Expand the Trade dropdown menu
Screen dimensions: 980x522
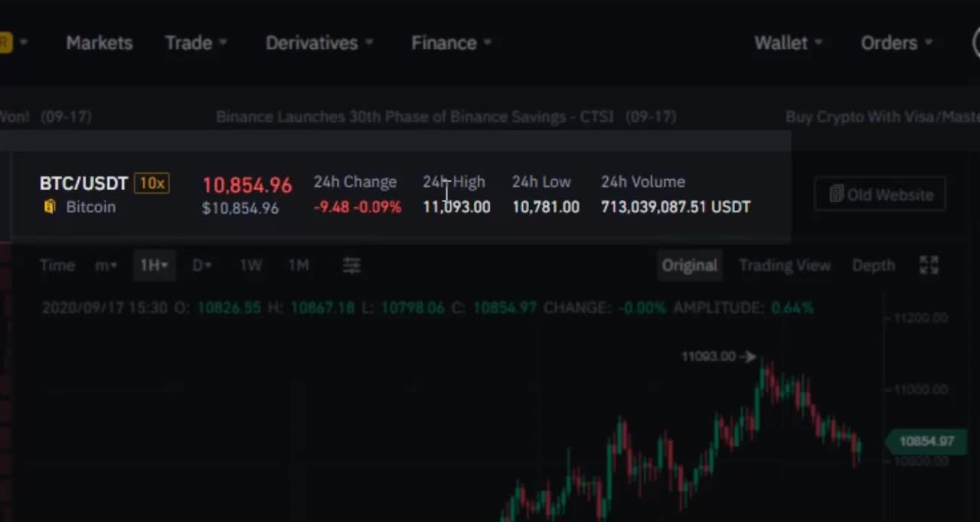(196, 43)
